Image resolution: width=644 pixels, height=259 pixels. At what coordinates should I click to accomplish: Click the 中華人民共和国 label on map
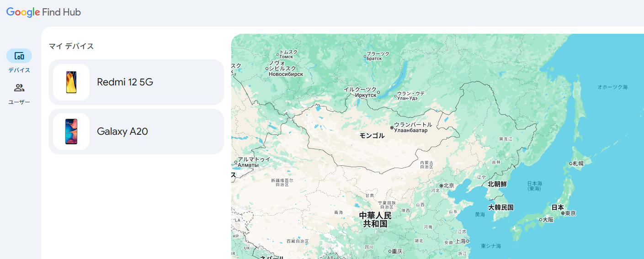click(375, 220)
